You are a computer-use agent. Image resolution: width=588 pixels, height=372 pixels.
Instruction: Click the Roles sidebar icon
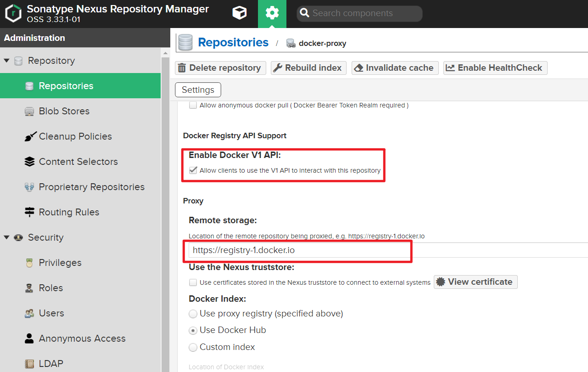(29, 288)
